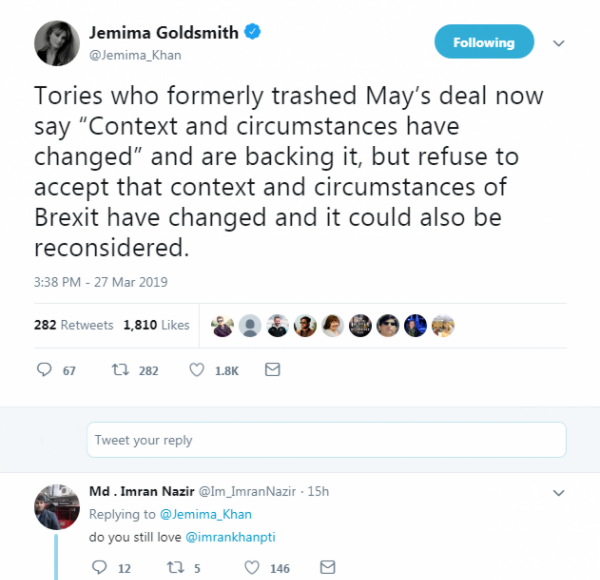The height and width of the screenshot is (580, 600).
Task: Toggle the Following button
Action: pos(484,42)
